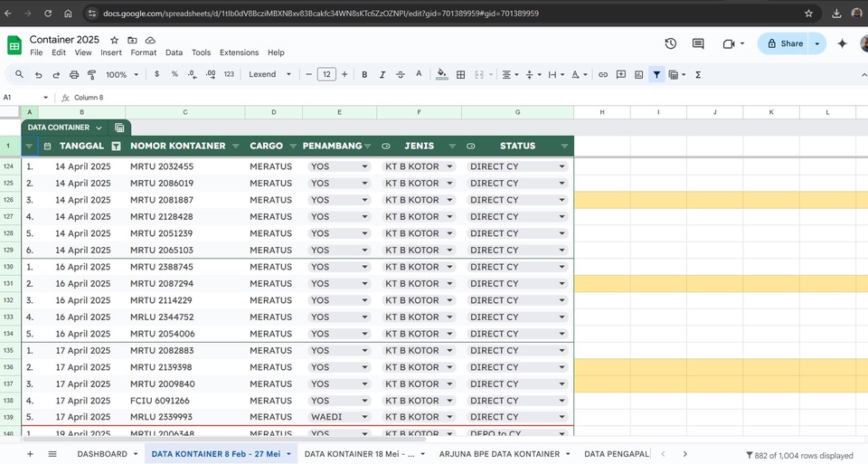Add new sheet plus button
The image size is (868, 464).
tap(30, 454)
